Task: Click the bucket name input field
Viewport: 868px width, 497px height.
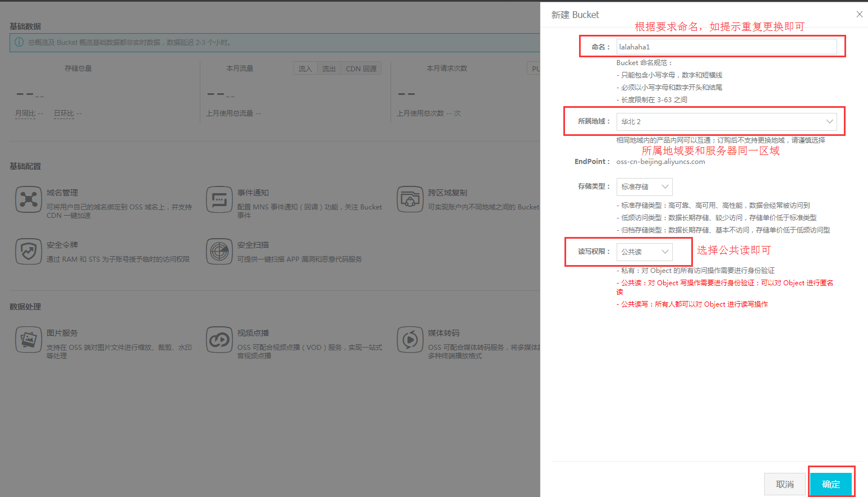Action: [x=727, y=47]
